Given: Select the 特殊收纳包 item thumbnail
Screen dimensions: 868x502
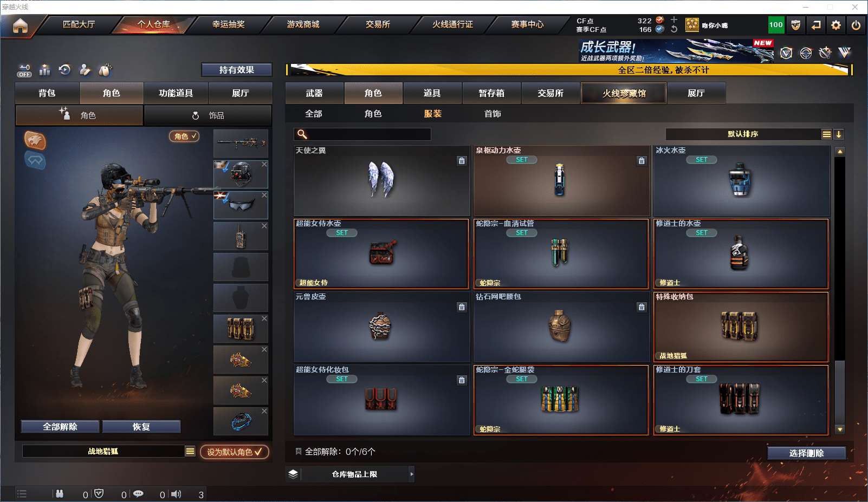Looking at the screenshot, I should tap(741, 327).
